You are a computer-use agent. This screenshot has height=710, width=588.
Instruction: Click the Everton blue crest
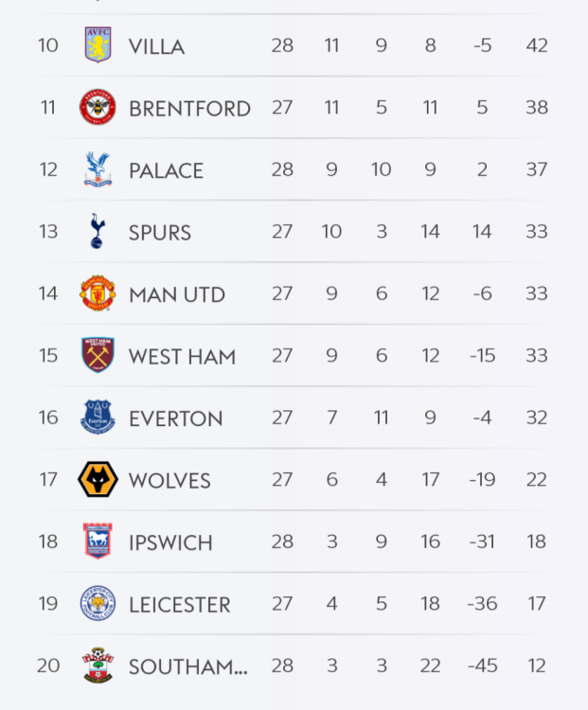[97, 417]
